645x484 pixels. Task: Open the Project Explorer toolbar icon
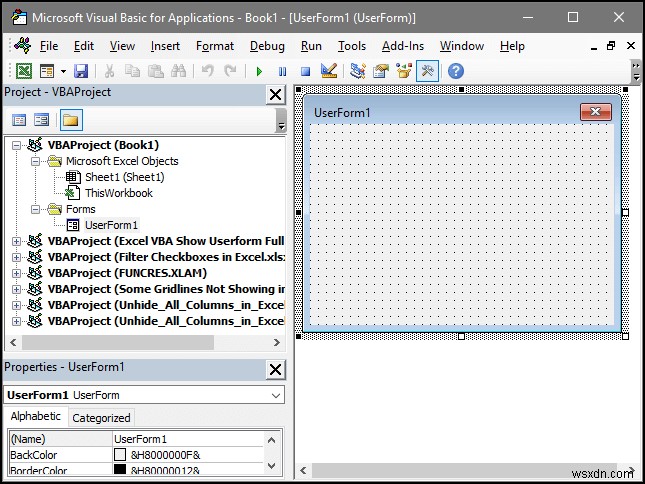(x=358, y=71)
